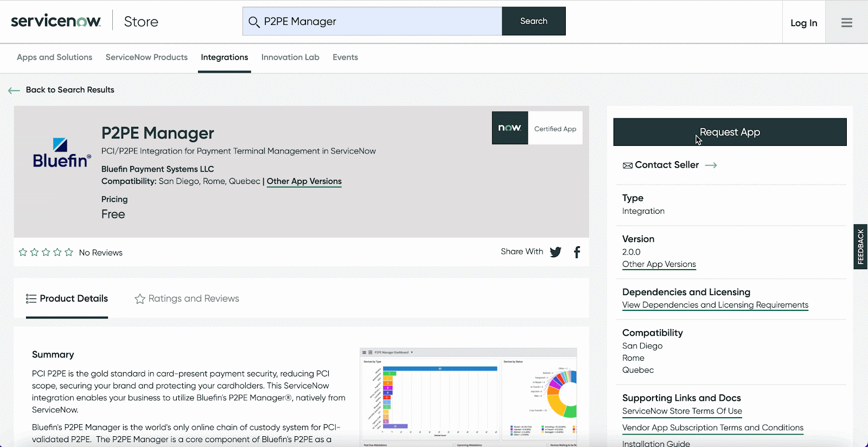Click the search magnifier icon
This screenshot has width=868, height=447.
coord(254,22)
